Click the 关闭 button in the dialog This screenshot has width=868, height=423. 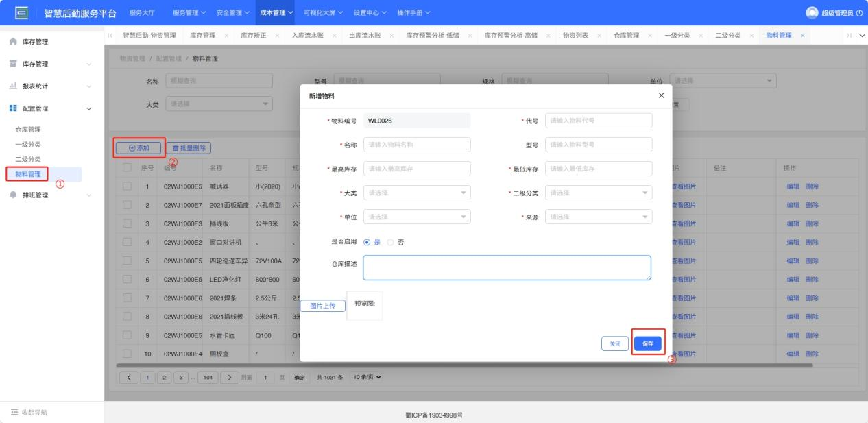[616, 344]
